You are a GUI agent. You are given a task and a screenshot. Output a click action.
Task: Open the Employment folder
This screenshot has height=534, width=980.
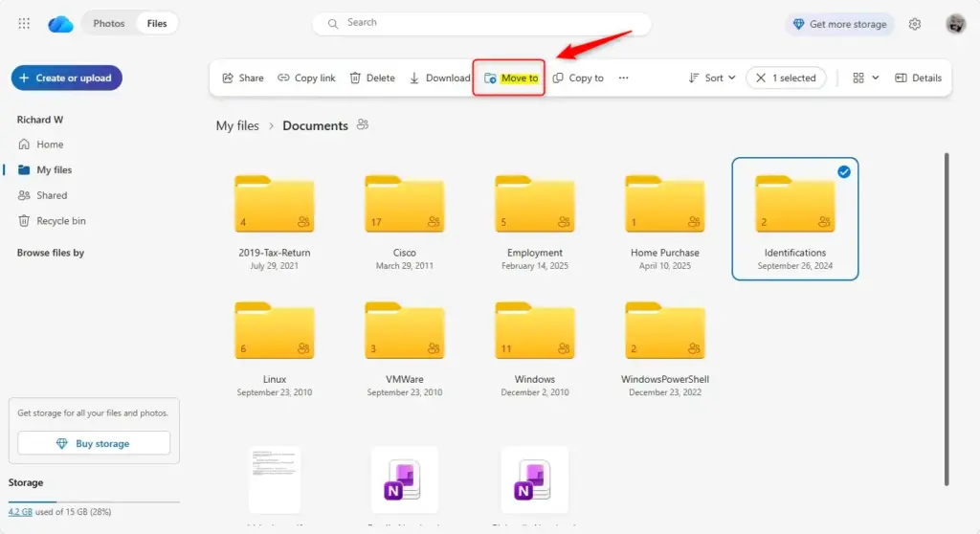click(534, 204)
